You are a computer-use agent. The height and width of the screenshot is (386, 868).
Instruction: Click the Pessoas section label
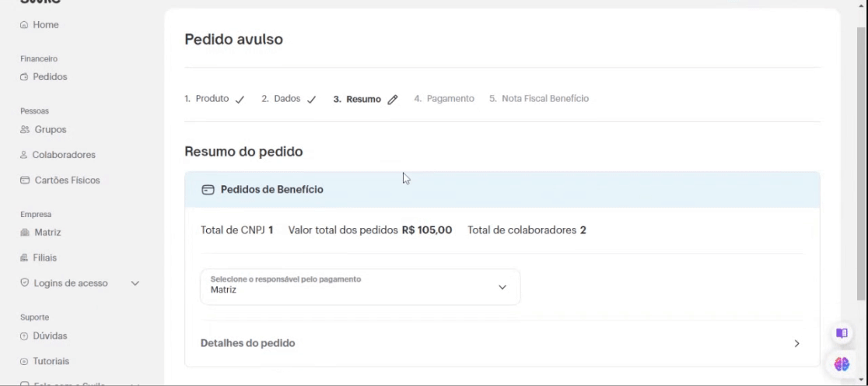click(34, 111)
